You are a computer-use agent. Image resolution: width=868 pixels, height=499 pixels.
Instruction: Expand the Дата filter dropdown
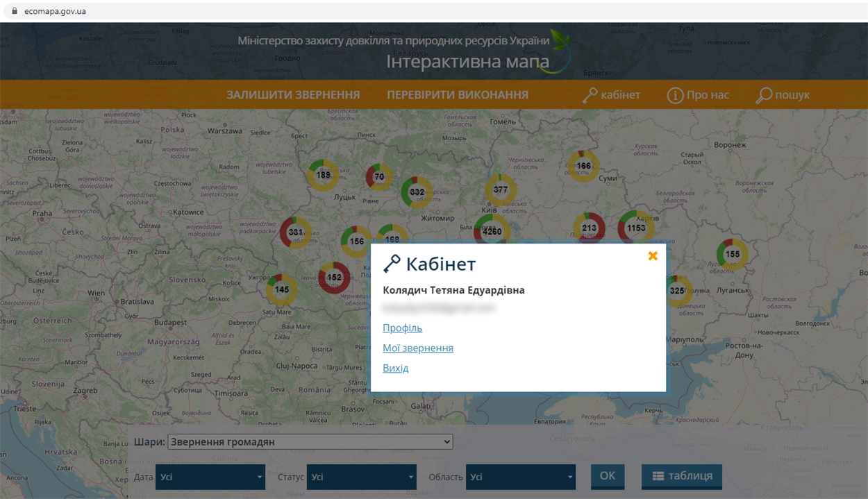tap(210, 477)
